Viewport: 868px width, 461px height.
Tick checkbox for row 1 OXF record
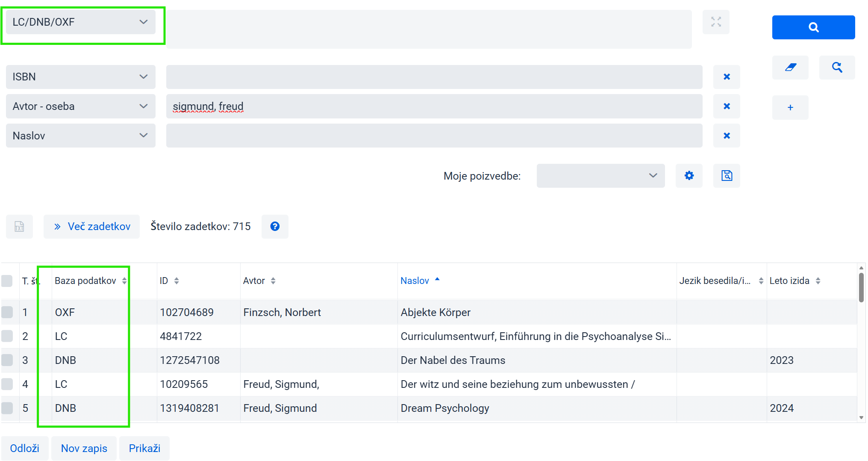point(7,312)
